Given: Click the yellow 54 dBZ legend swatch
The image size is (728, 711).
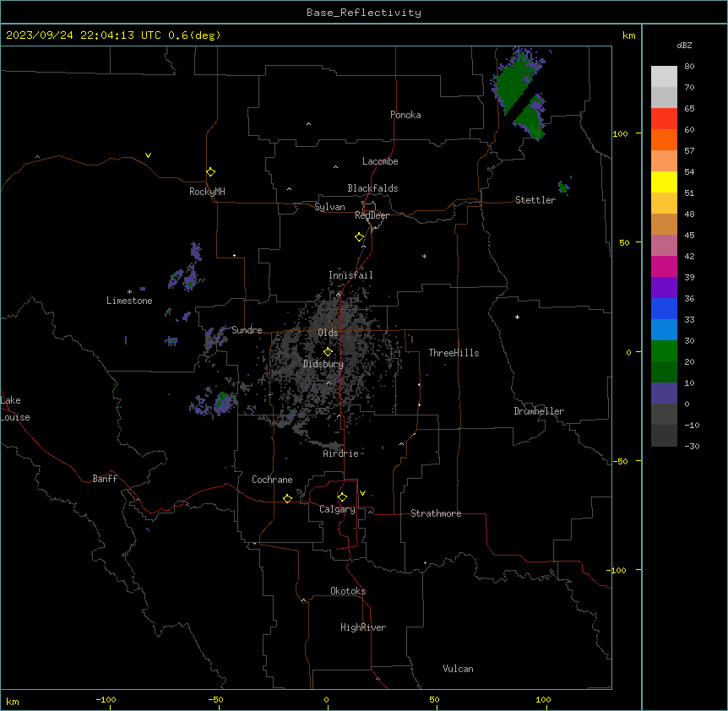Looking at the screenshot, I should (x=664, y=182).
